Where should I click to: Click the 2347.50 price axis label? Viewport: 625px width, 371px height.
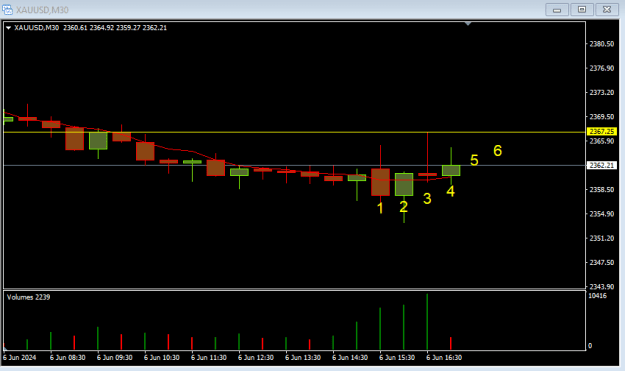click(x=601, y=263)
